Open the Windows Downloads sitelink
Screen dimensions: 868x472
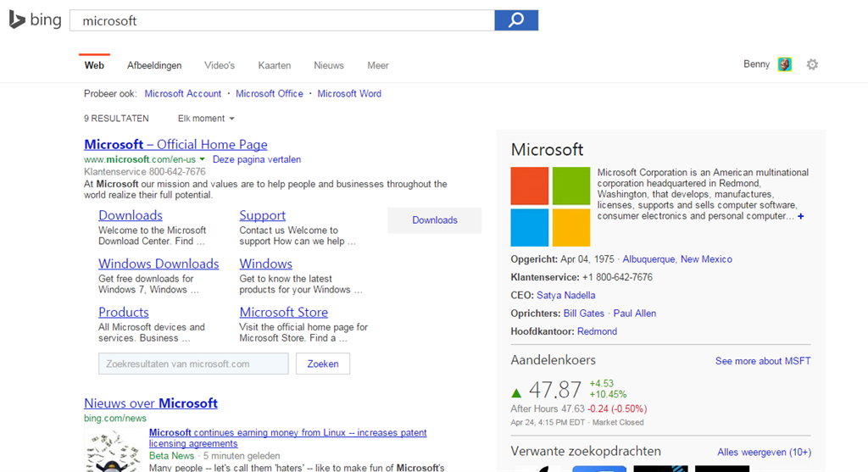(x=159, y=264)
